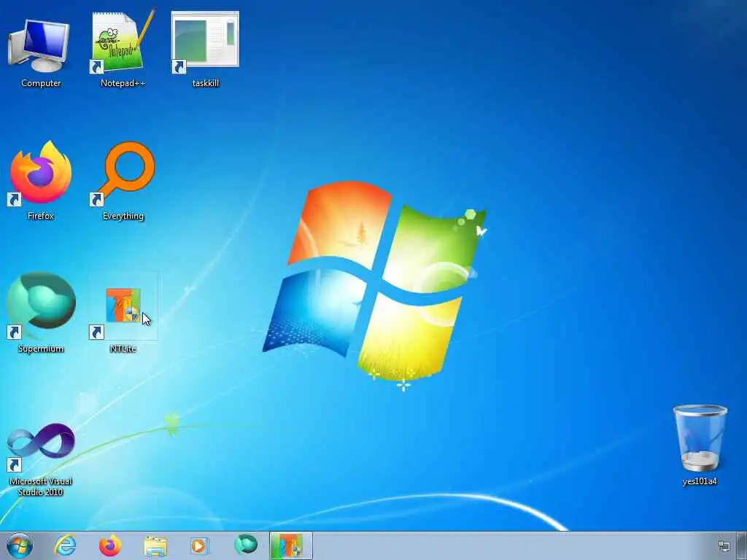Click the 'Notepad++' icon label text
Screen dimensions: 747x560
pyautogui.click(x=123, y=83)
